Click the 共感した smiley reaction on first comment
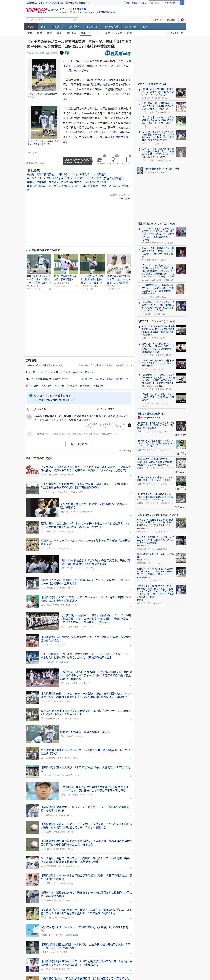Screen dimensions: 210x980 click(88, 425)
